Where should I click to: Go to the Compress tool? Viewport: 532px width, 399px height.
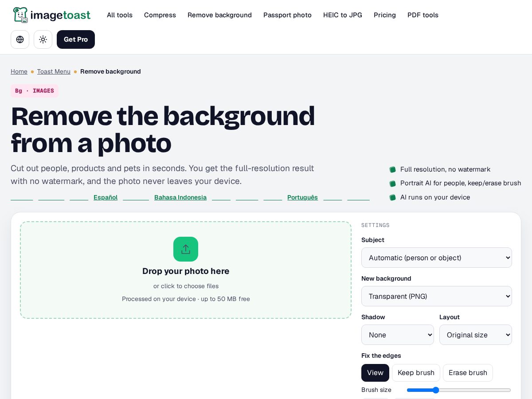pyautogui.click(x=160, y=15)
